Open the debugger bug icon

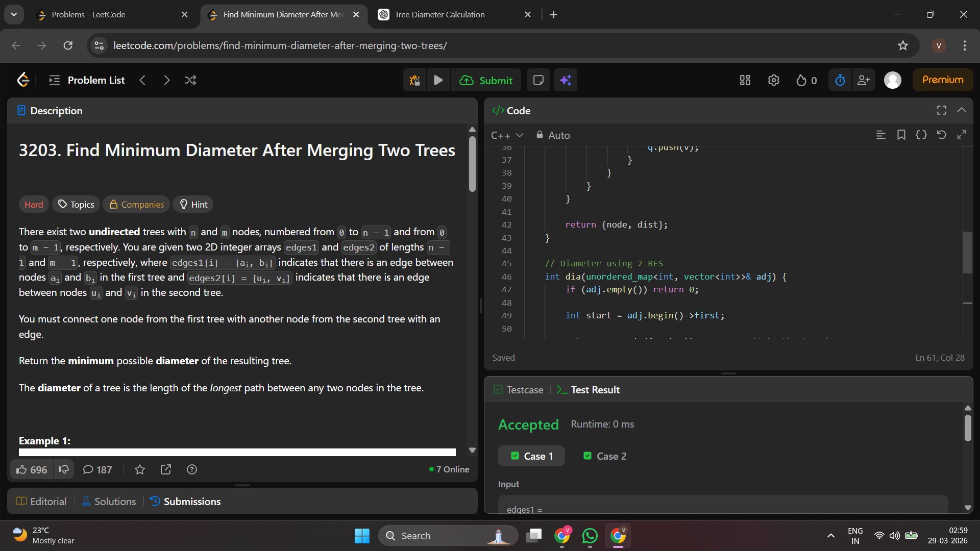pyautogui.click(x=414, y=80)
